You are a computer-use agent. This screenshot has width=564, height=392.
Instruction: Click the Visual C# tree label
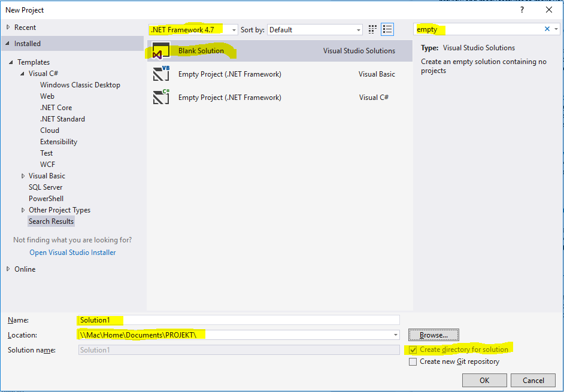(43, 74)
